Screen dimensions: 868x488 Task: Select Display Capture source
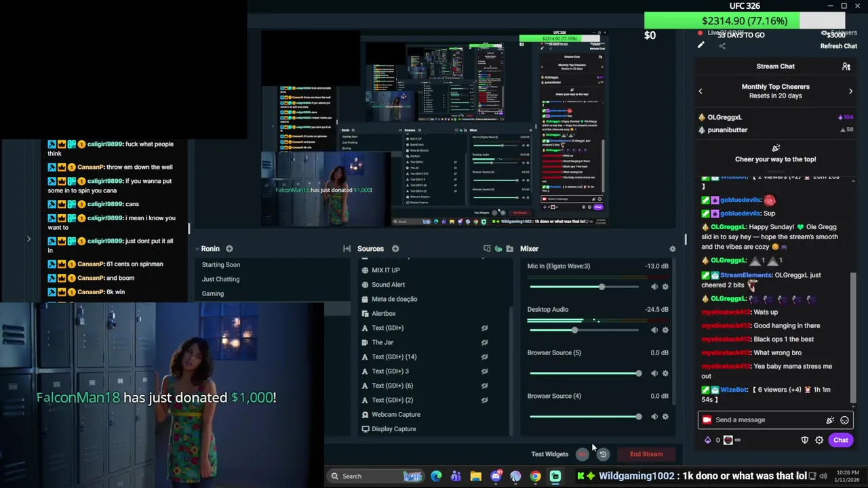point(393,429)
